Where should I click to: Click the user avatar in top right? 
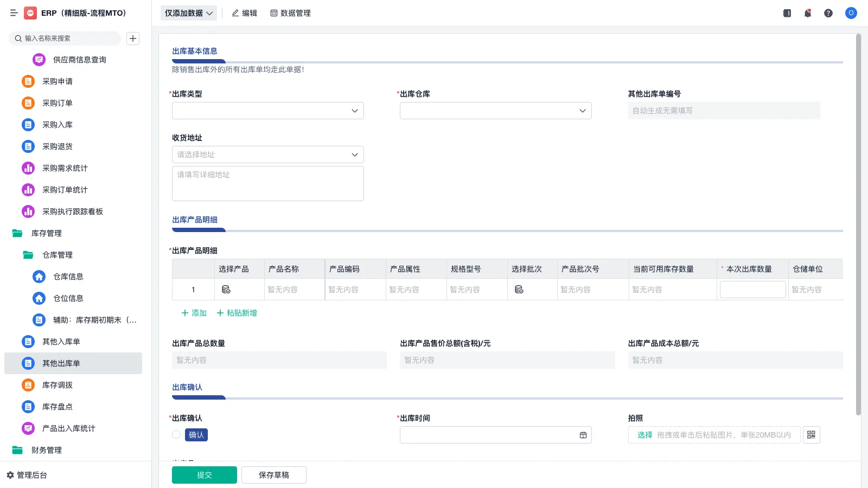tap(851, 13)
